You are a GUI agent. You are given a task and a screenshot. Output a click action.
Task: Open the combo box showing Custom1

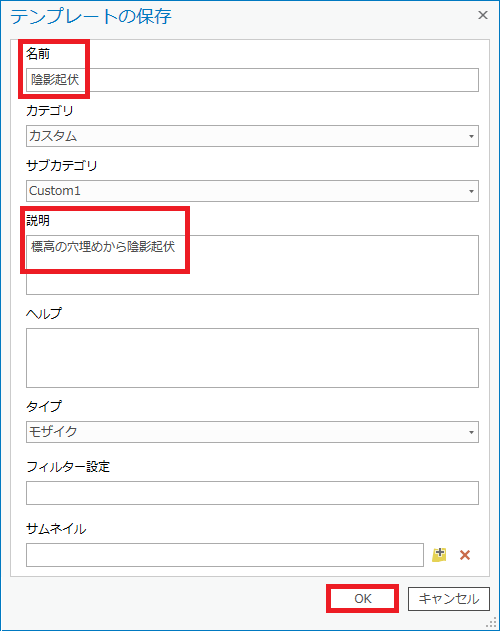tap(252, 191)
